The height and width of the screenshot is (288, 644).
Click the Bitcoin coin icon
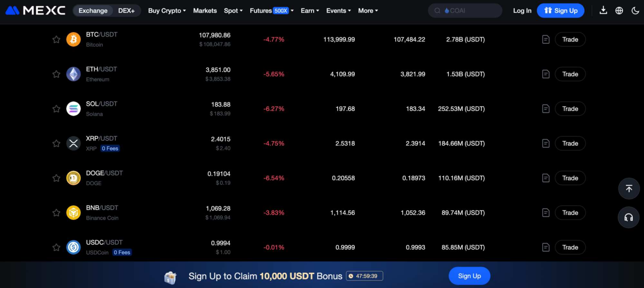coord(73,39)
